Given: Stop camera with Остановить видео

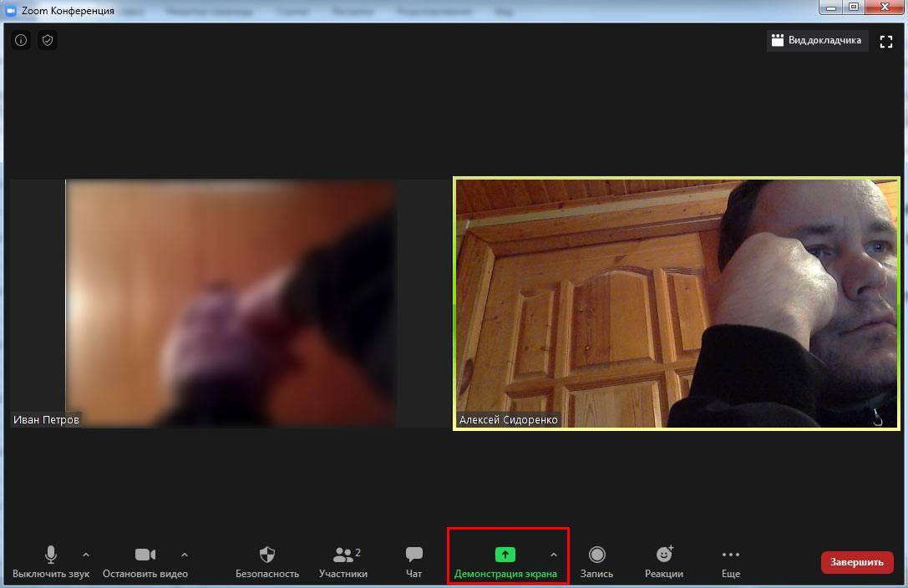Looking at the screenshot, I should click(145, 562).
